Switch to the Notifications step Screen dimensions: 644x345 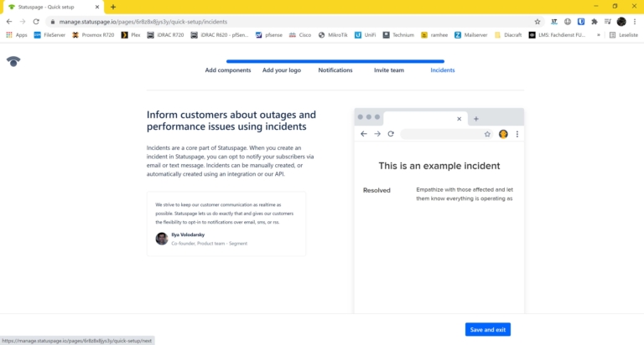coord(335,70)
